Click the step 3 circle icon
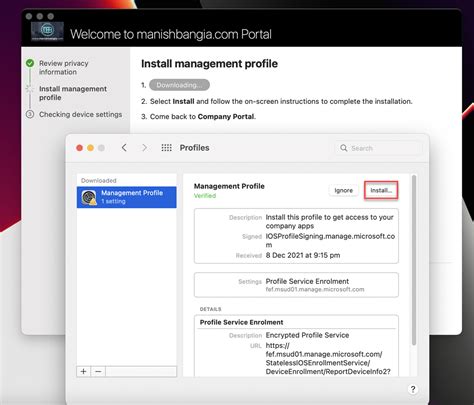The width and height of the screenshot is (474, 405). [30, 114]
